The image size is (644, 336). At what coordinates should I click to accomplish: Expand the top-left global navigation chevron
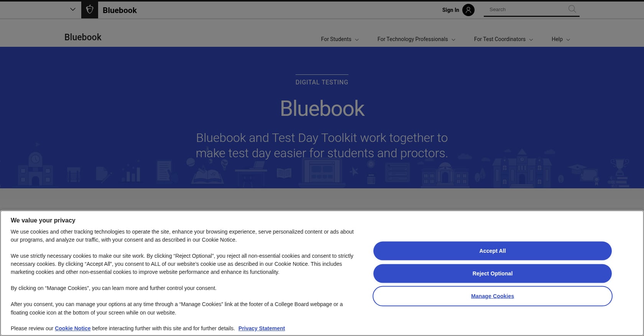click(73, 10)
